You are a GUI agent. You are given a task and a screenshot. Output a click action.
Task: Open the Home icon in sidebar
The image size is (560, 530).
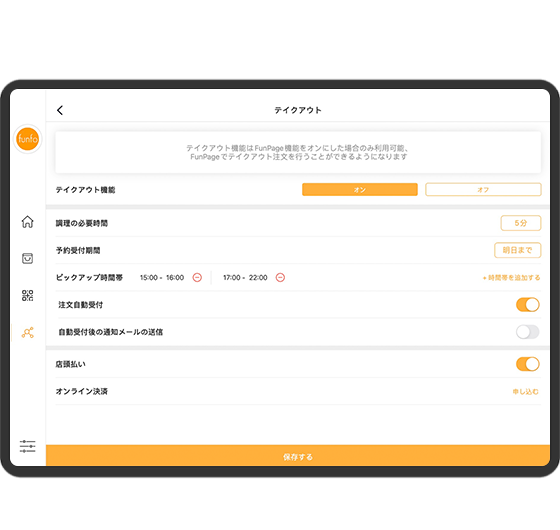(28, 222)
